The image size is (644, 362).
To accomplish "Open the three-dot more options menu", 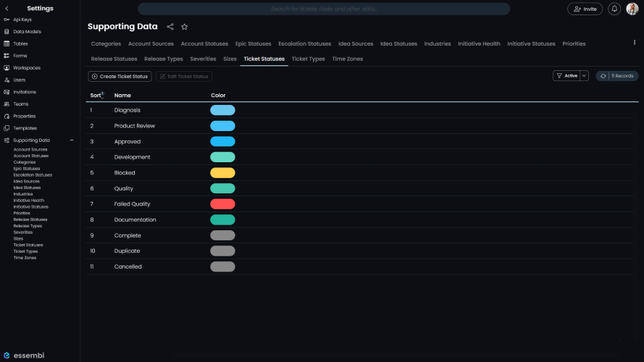I will click(x=635, y=42).
